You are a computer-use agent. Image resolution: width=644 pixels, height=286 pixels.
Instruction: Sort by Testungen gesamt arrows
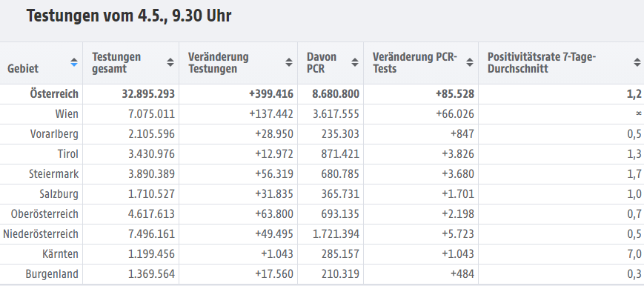170,63
